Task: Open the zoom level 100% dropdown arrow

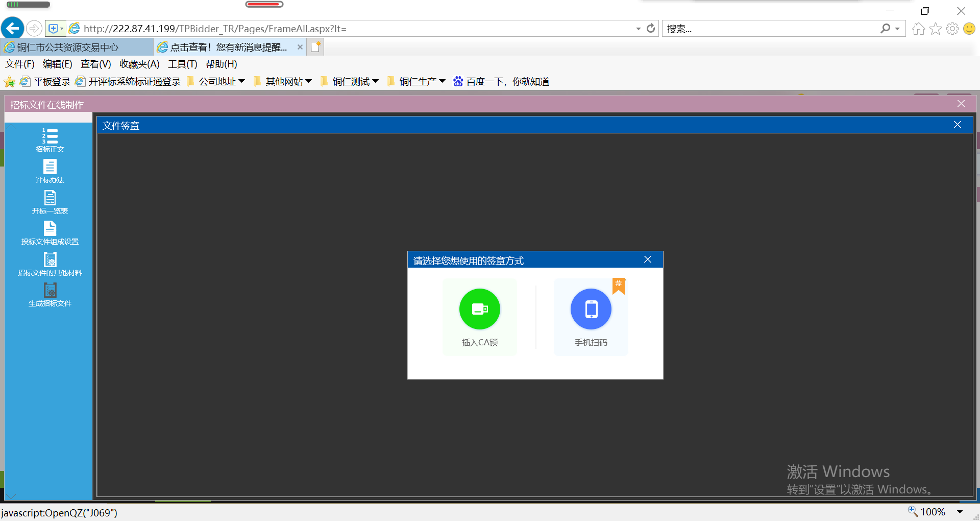Action: [x=960, y=512]
